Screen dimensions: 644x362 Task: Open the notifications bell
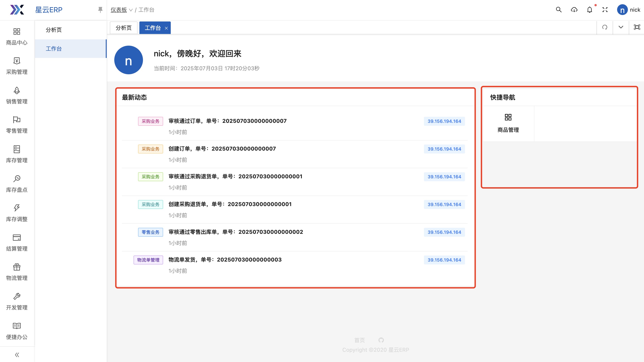pyautogui.click(x=590, y=10)
